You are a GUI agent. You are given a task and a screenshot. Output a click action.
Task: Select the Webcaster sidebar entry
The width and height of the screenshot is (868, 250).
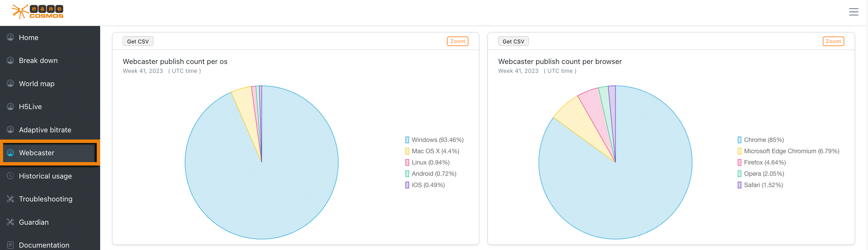[x=50, y=153]
